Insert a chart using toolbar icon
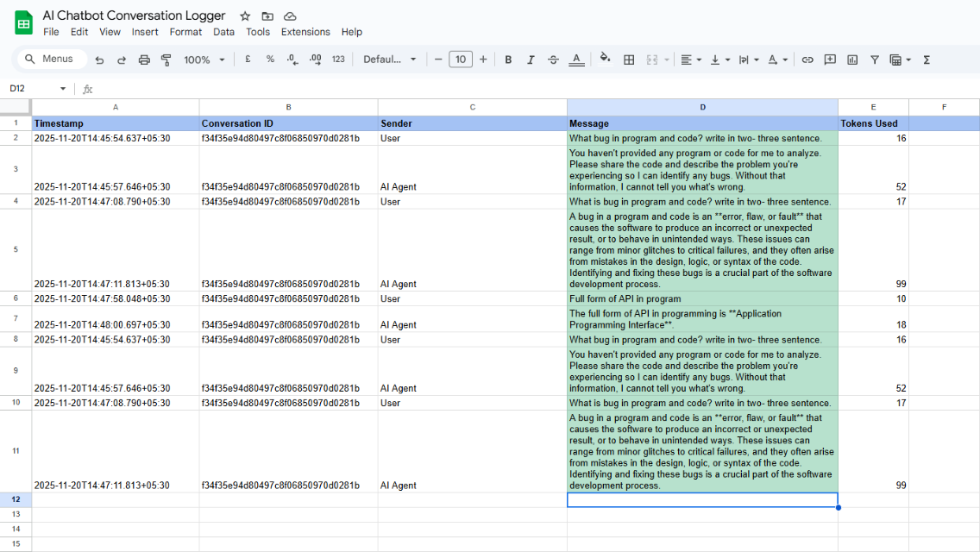This screenshot has height=552, width=980. [852, 60]
